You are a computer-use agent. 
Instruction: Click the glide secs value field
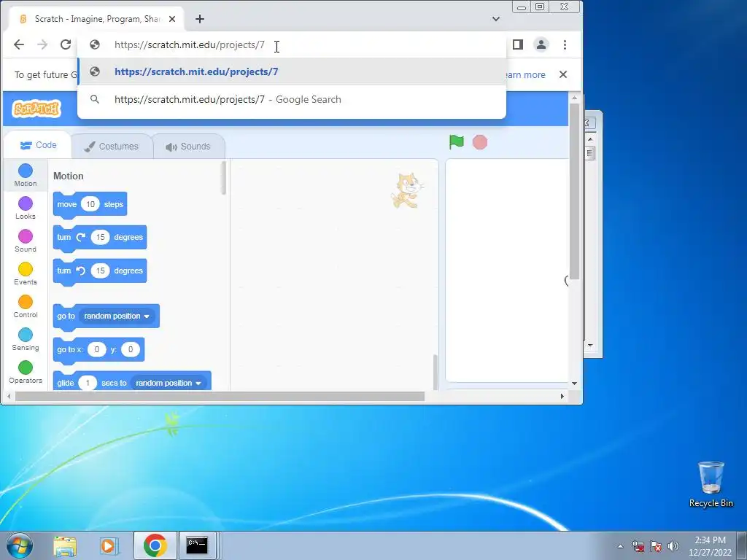pyautogui.click(x=88, y=383)
